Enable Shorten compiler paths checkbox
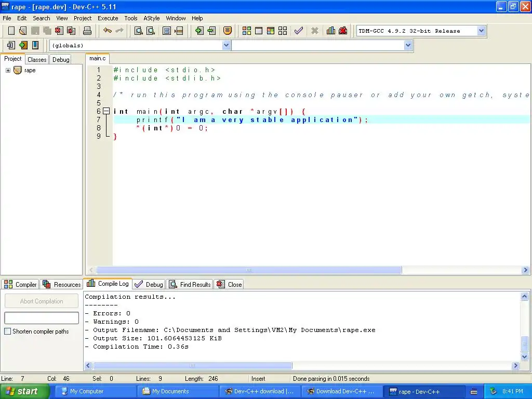The height and width of the screenshot is (399, 532). (x=7, y=331)
